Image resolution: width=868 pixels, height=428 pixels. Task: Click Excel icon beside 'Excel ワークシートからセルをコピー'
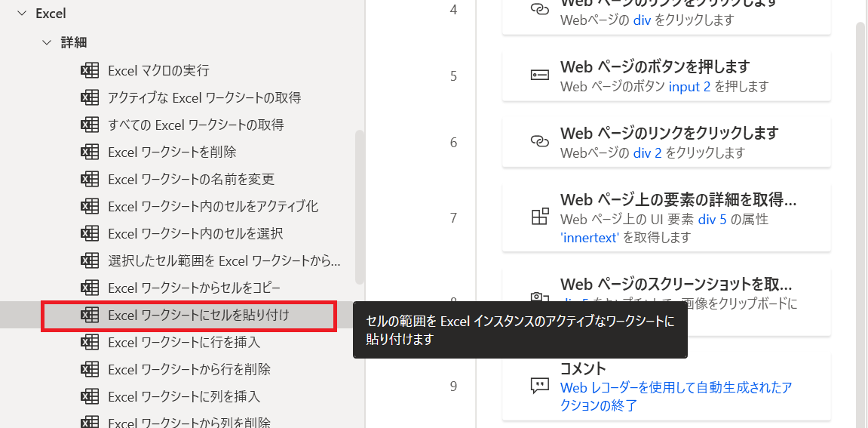click(90, 288)
